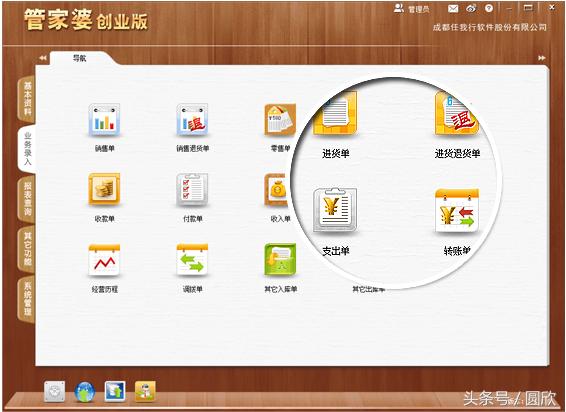Viewport: 566px width, 412px height.
Task: Open the 转账单 transfer icon
Action: 457,211
